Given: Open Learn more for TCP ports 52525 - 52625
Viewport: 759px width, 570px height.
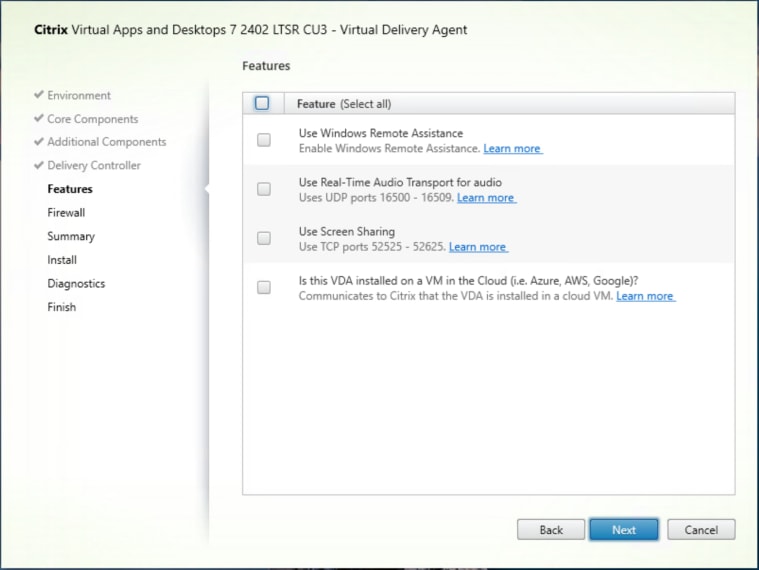Looking at the screenshot, I should [x=478, y=247].
